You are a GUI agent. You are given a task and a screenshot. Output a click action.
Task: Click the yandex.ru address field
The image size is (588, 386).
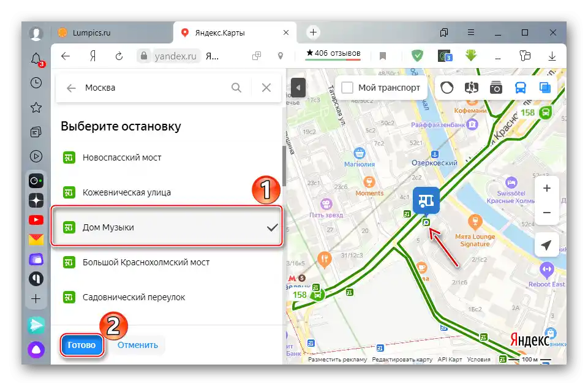pos(176,56)
